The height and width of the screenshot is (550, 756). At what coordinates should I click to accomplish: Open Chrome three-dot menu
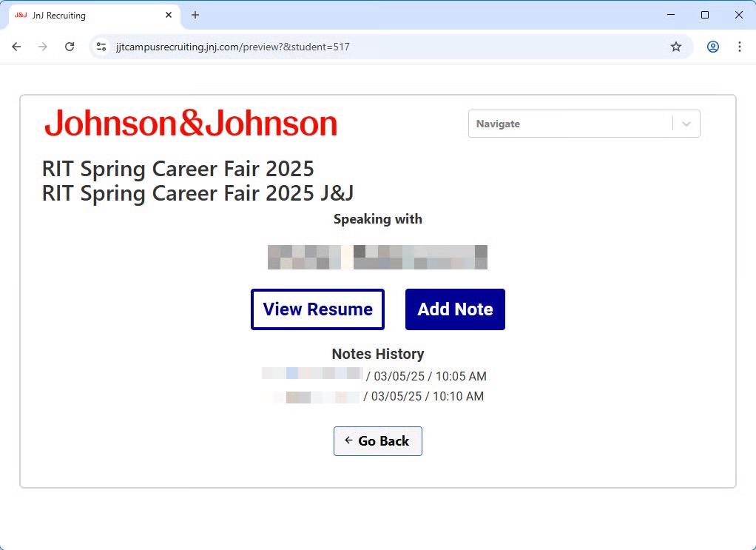click(740, 47)
